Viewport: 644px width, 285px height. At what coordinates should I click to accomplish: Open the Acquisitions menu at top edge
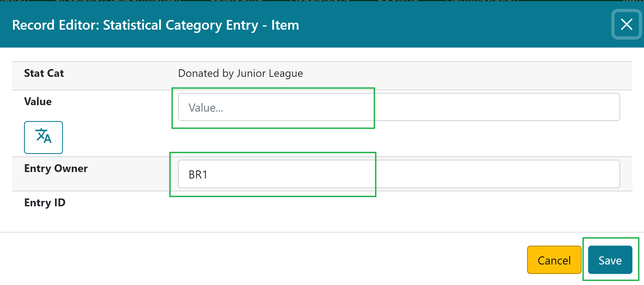pyautogui.click(x=320, y=1)
